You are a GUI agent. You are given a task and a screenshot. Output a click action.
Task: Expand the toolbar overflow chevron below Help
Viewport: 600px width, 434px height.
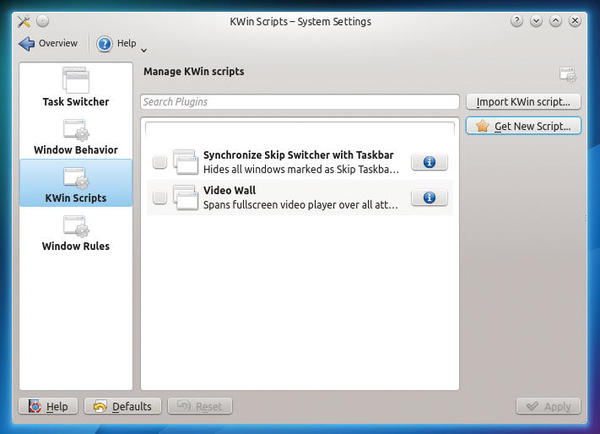(x=144, y=50)
